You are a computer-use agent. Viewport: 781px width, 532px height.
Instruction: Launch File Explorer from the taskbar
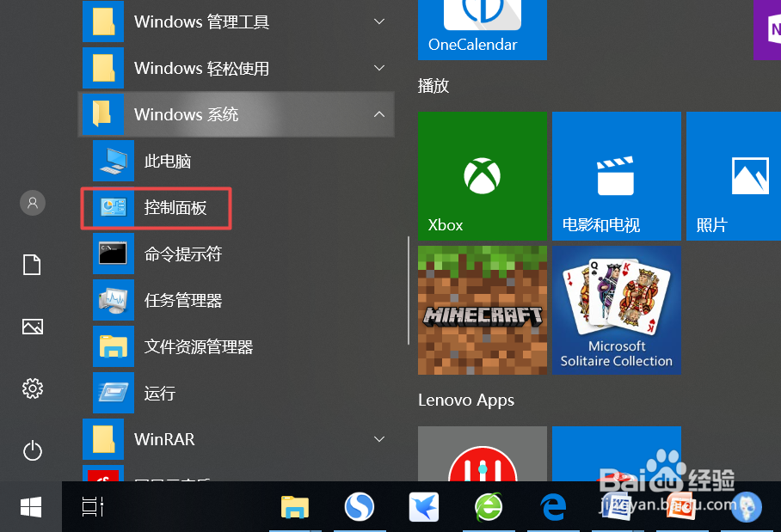[295, 507]
